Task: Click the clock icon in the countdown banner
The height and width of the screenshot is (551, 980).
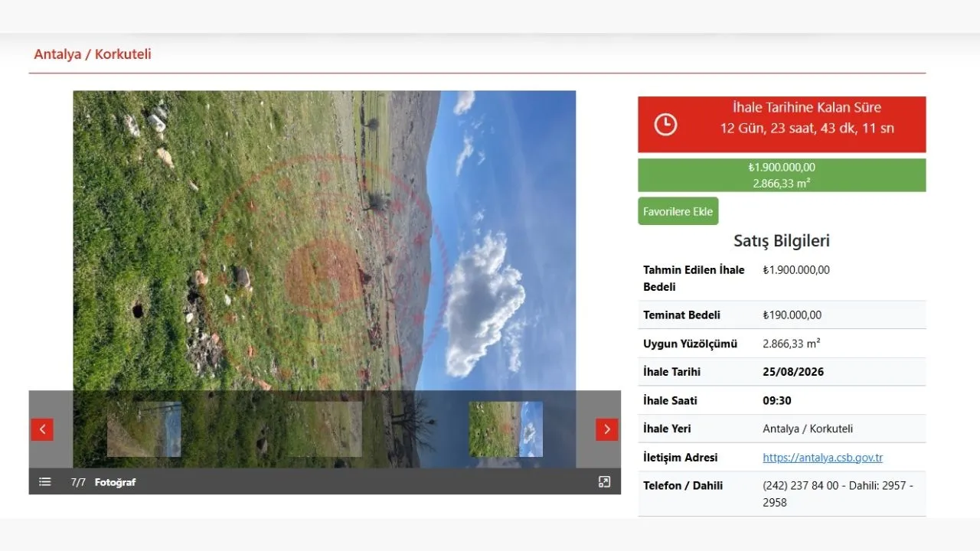Action: point(665,125)
